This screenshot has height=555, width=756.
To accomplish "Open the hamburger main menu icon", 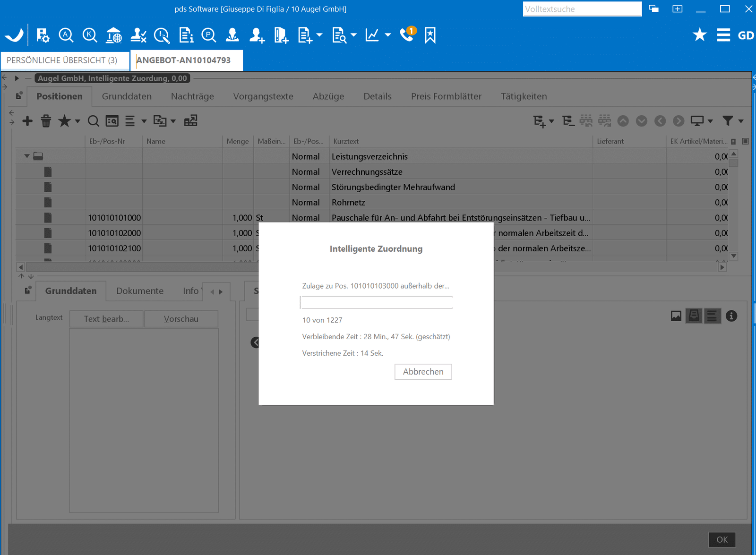I will (723, 35).
